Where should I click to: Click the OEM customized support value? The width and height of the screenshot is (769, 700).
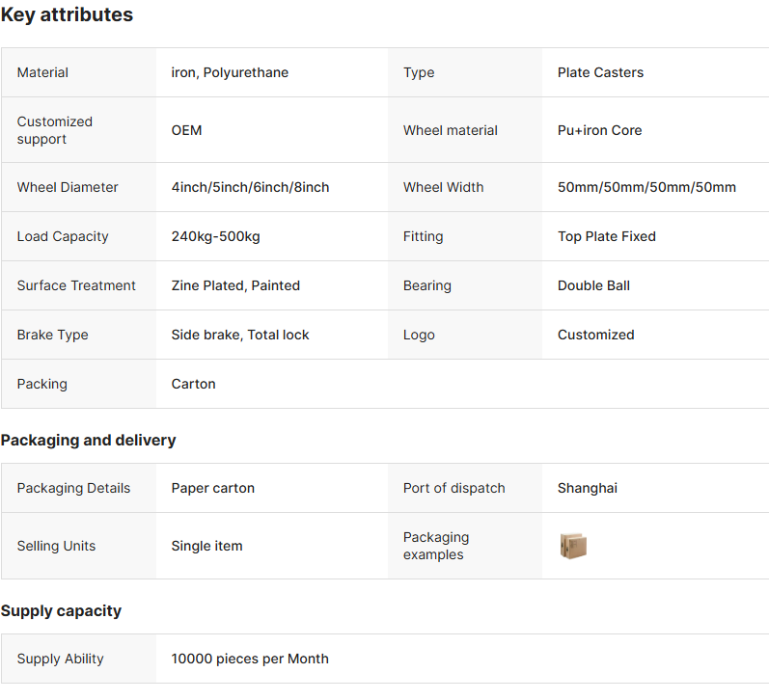186,130
